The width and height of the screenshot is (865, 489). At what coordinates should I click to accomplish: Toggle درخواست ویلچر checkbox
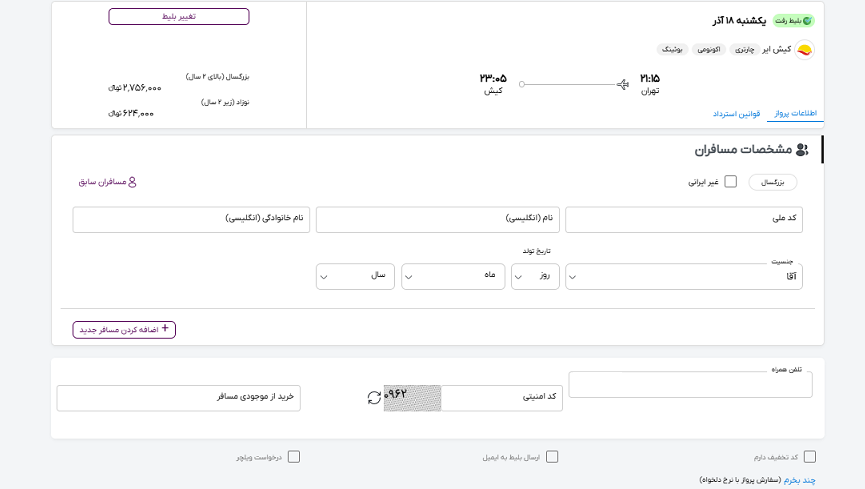[x=294, y=457]
